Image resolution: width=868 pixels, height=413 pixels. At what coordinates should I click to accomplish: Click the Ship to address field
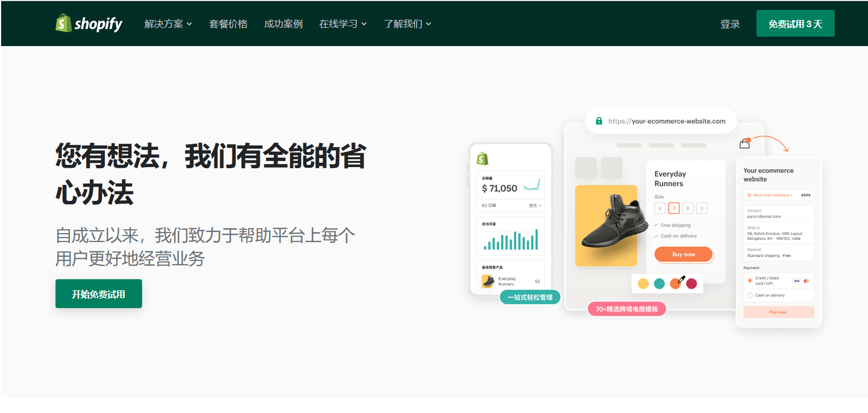779,233
